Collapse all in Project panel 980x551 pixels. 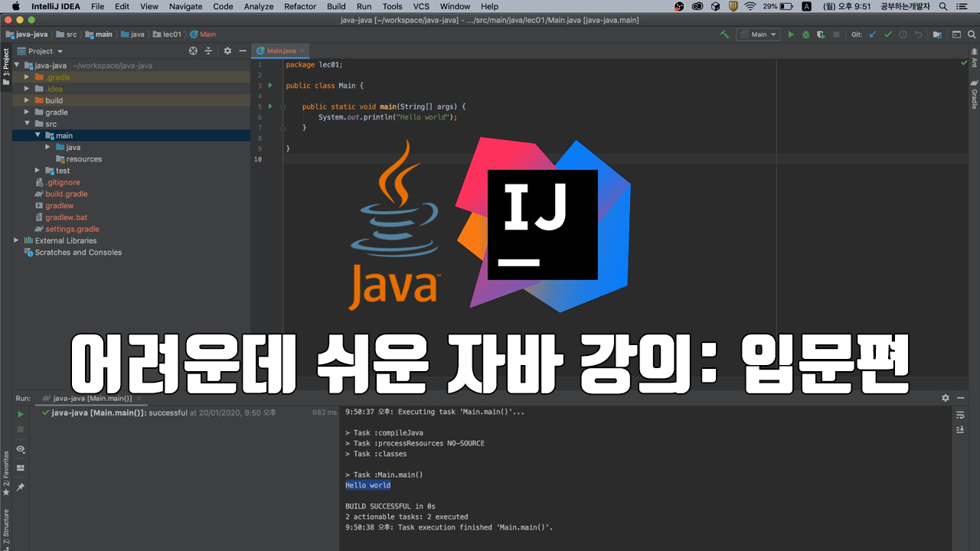pyautogui.click(x=208, y=51)
